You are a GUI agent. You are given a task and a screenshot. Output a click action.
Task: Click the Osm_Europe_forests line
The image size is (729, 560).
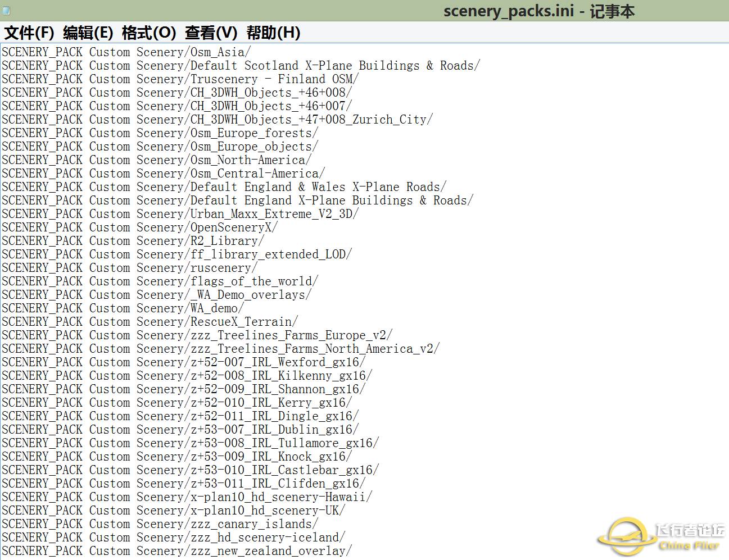tap(160, 133)
